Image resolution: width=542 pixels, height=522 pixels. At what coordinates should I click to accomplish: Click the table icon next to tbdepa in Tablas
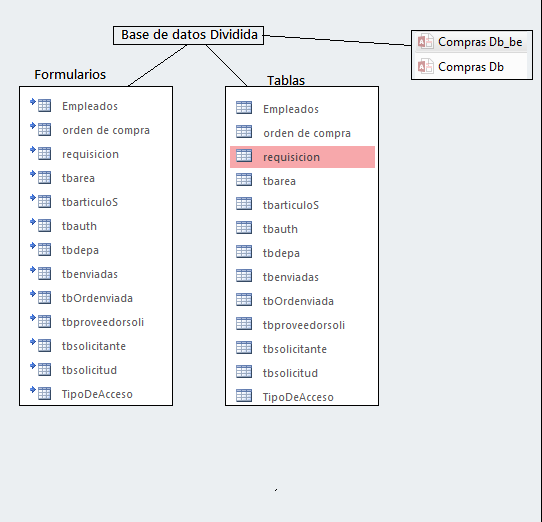point(244,252)
